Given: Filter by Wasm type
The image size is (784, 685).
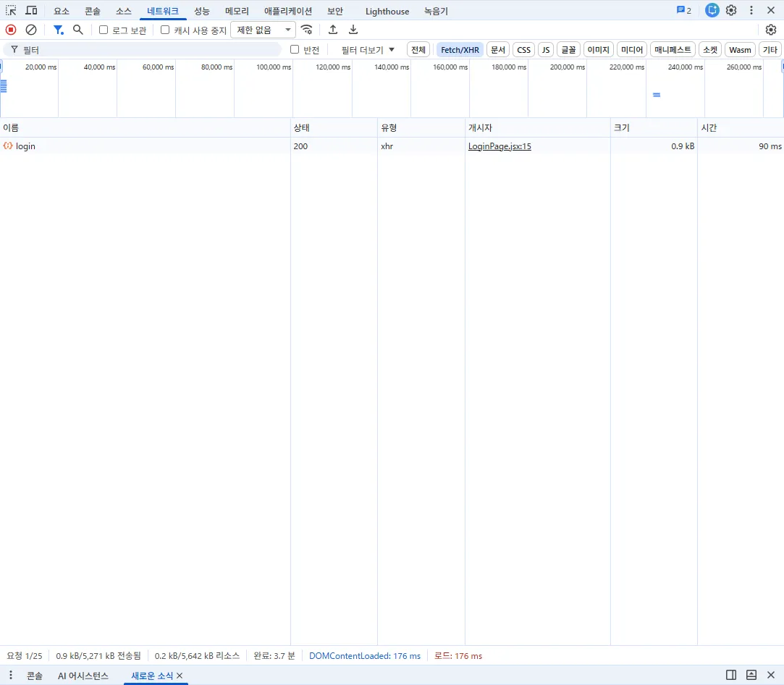Looking at the screenshot, I should (740, 49).
